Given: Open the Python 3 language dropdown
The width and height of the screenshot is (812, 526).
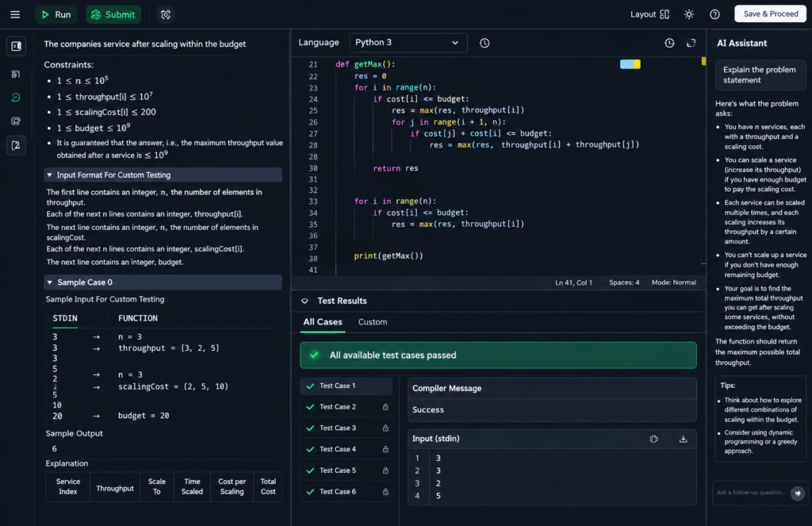Looking at the screenshot, I should tap(408, 43).
